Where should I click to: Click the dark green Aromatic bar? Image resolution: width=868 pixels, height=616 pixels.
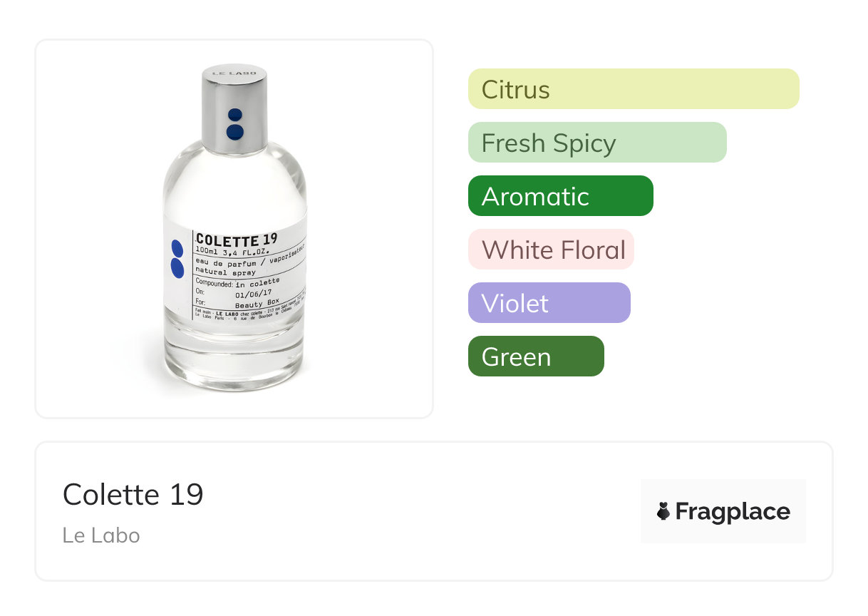click(560, 196)
